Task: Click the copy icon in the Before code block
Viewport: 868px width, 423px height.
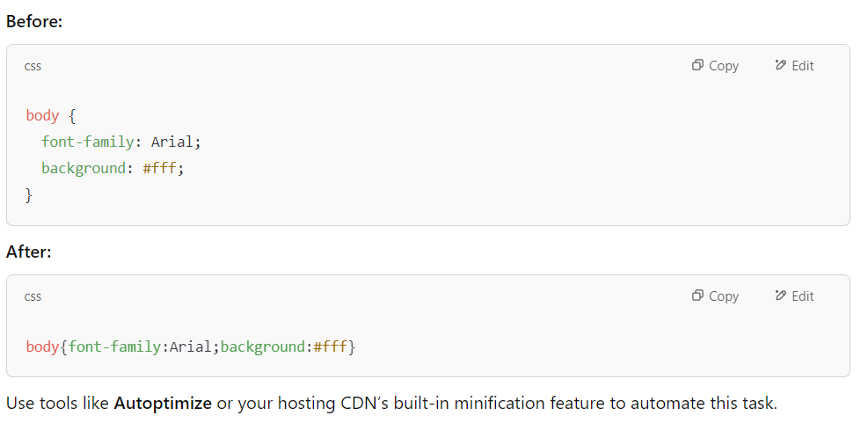Action: [697, 65]
